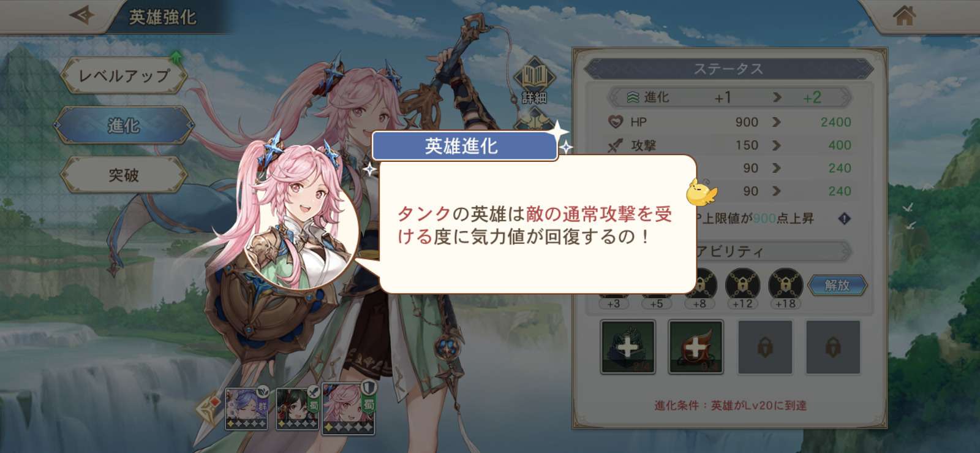This screenshot has width=980, height=453.
Task: Tap the last locked gray slot
Action: (833, 347)
